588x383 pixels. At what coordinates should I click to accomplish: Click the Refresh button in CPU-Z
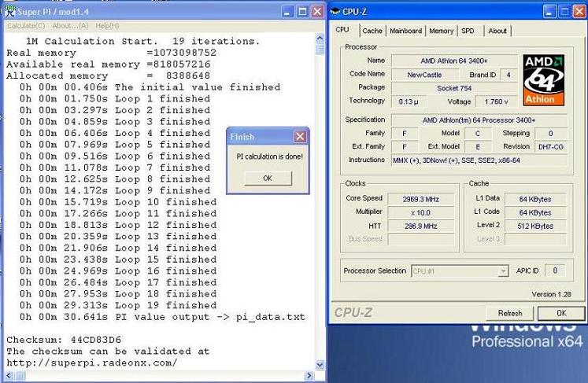tap(509, 313)
